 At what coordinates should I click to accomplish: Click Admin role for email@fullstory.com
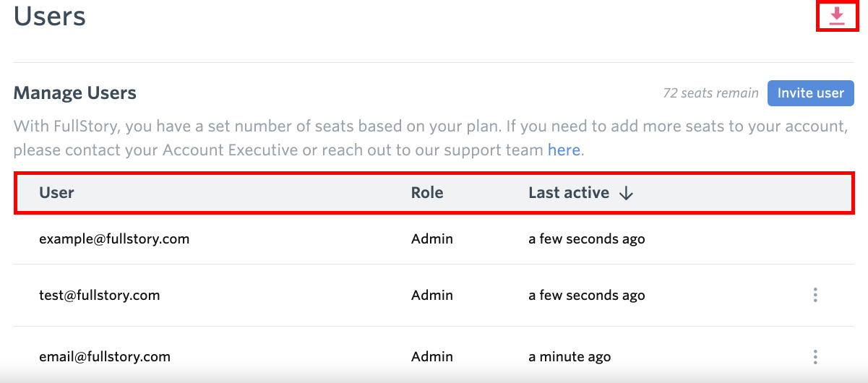(x=432, y=356)
